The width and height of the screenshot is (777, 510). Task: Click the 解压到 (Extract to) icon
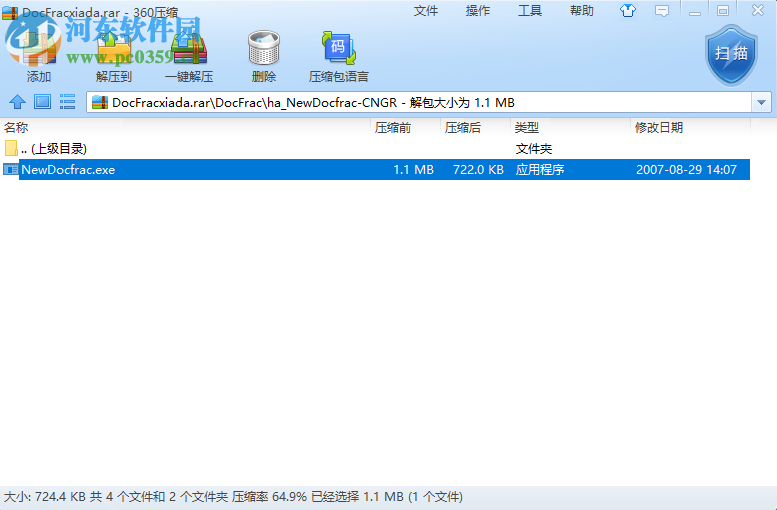point(114,48)
